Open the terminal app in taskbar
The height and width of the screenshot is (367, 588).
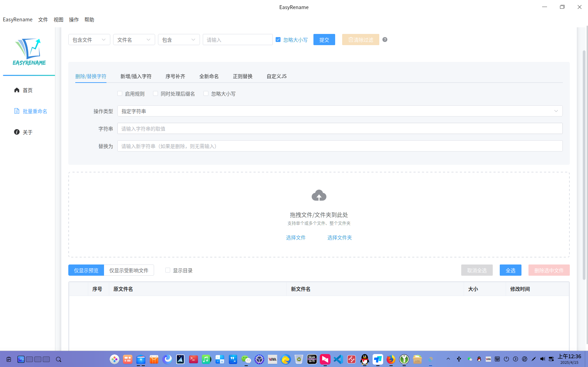pyautogui.click(x=193, y=359)
